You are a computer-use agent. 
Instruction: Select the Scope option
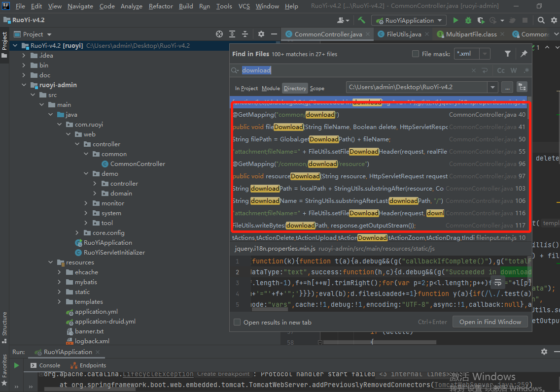[317, 89]
